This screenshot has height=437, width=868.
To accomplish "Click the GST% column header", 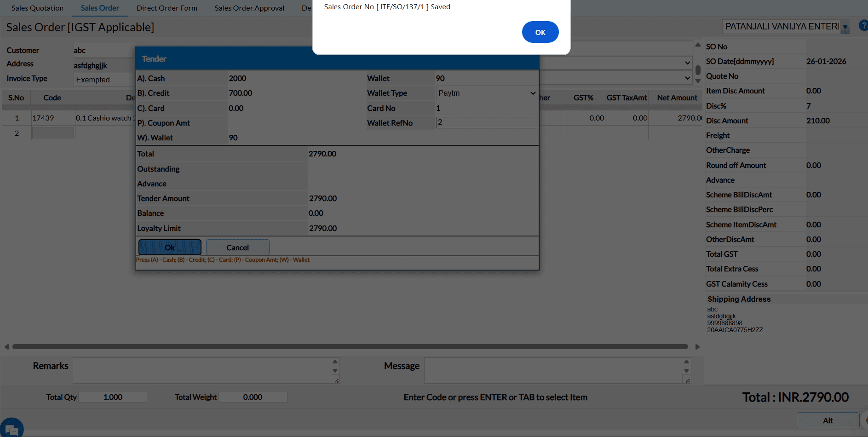I will [x=583, y=98].
